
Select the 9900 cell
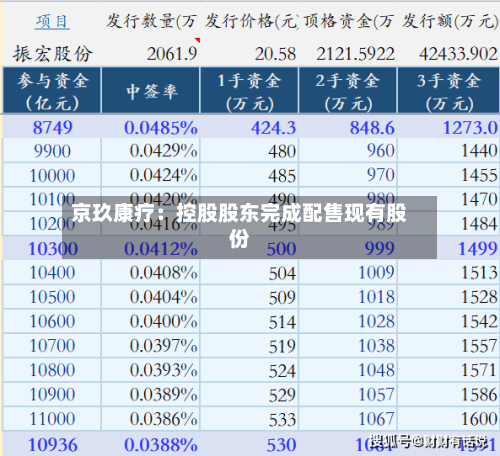(x=52, y=150)
